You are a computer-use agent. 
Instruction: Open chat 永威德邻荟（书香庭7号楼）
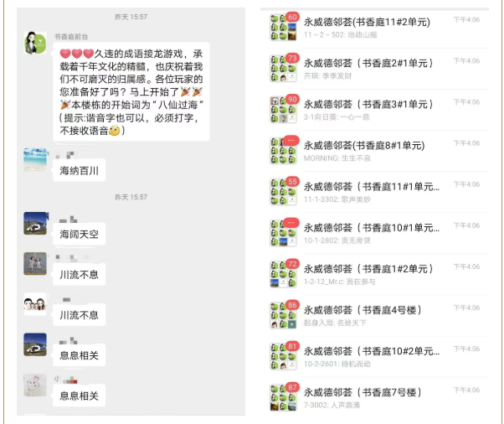378,398
